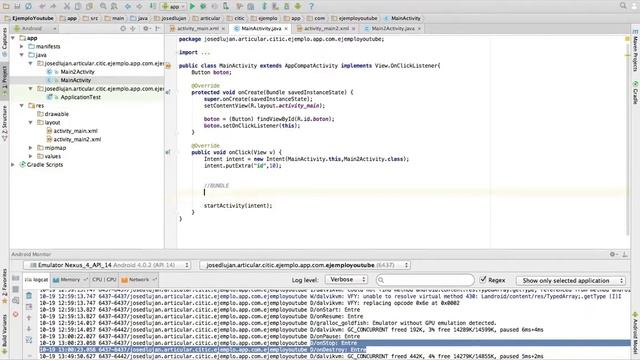Click the josedlujan breadcrumb item
The width and height of the screenshot is (640, 360).
170,18
